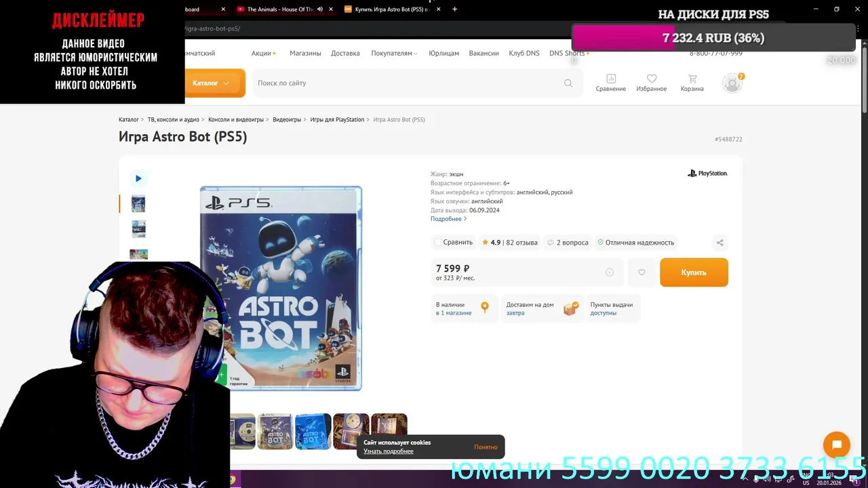
Task: Click the 7 599 ₽ price
Action: (453, 268)
